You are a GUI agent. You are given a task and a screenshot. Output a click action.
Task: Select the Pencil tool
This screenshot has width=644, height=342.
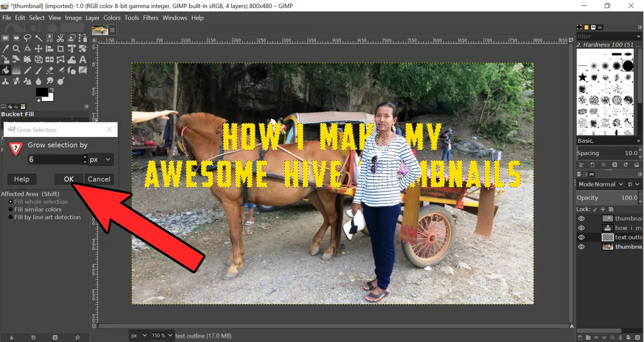click(x=27, y=71)
